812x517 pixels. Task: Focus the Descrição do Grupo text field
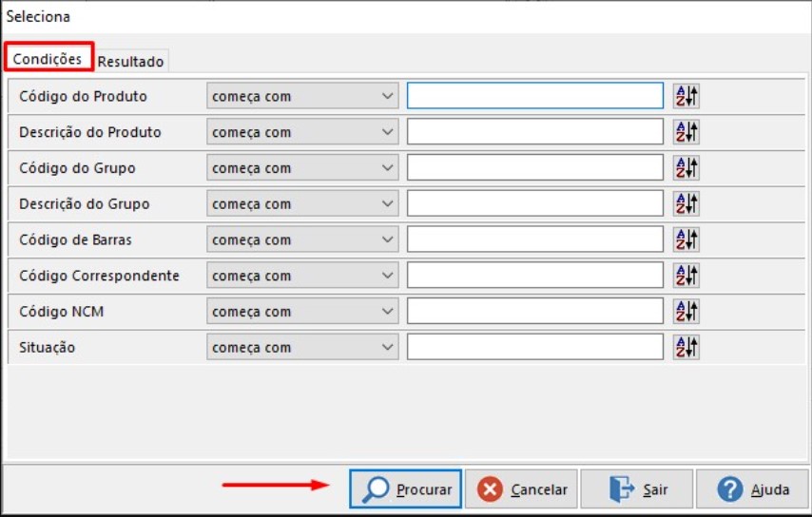pos(535,203)
